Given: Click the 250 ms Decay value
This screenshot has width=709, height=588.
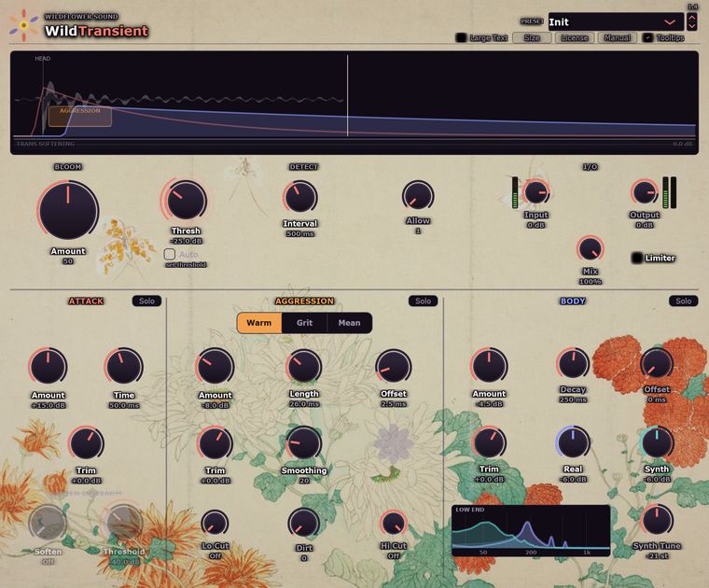Looking at the screenshot, I should pos(573,399).
